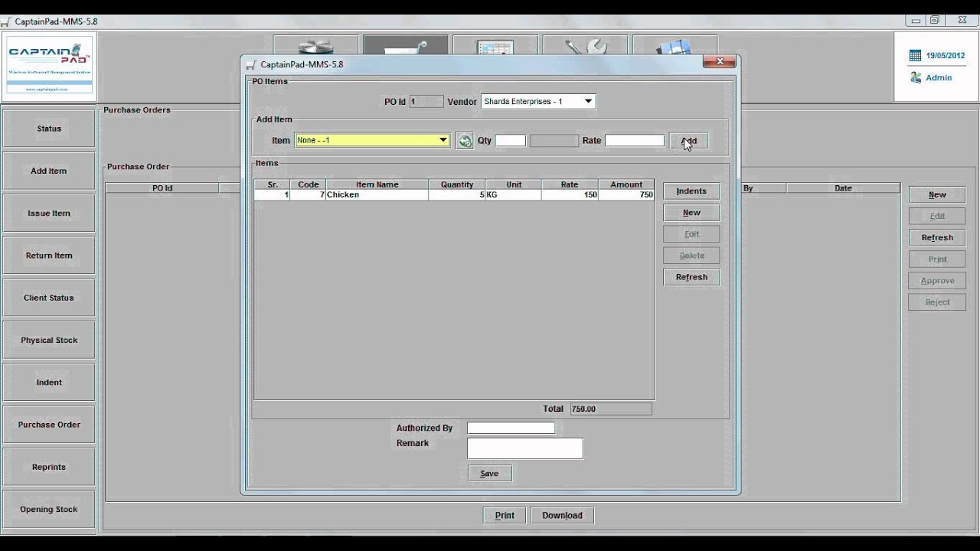Click the PO Id column header in background table

(x=162, y=188)
